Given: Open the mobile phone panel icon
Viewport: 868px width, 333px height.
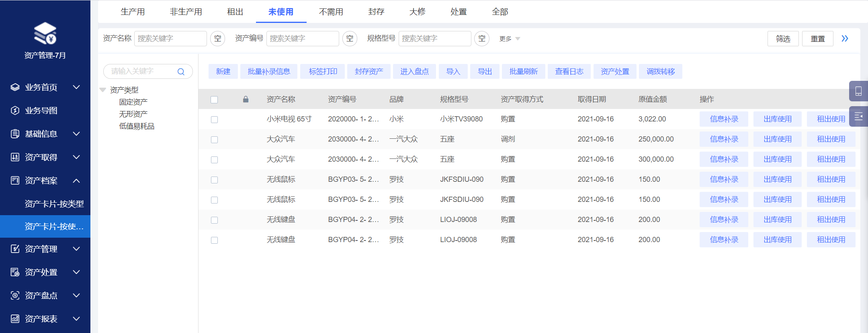Looking at the screenshot, I should (x=858, y=91).
